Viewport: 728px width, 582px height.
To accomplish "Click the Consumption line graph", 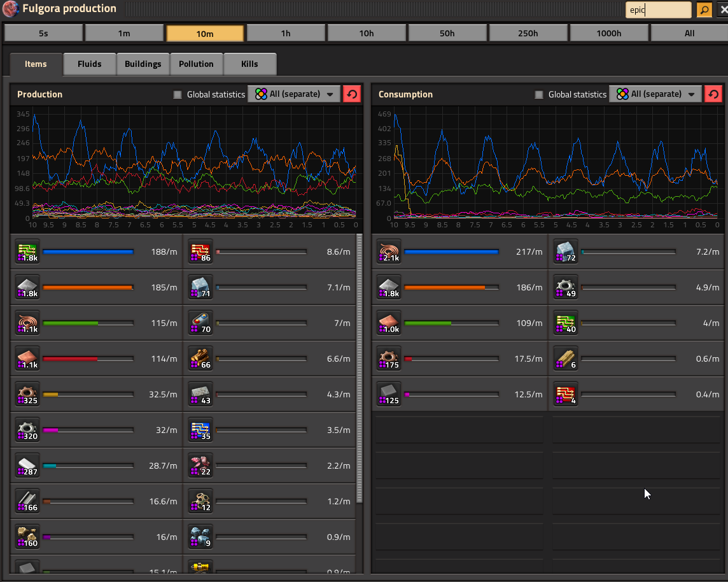I will pyautogui.click(x=548, y=168).
